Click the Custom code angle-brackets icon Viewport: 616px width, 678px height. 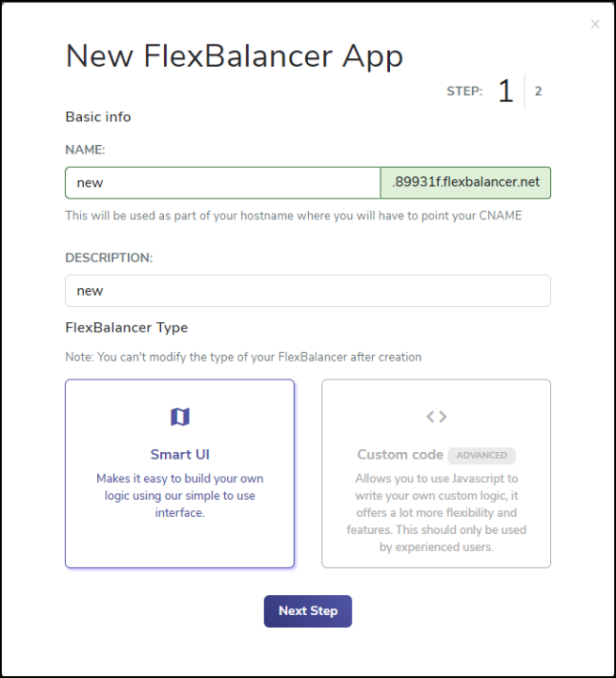(436, 417)
